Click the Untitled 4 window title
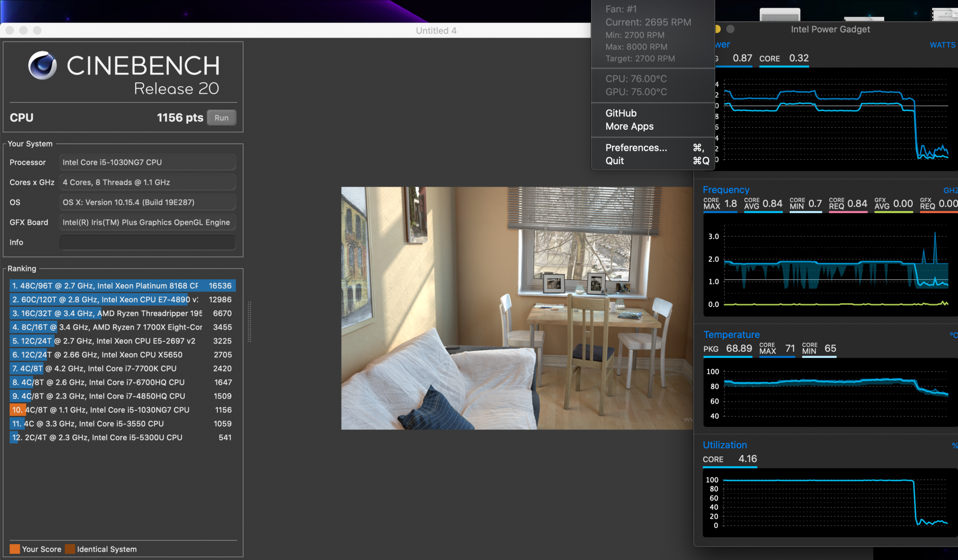 (436, 31)
